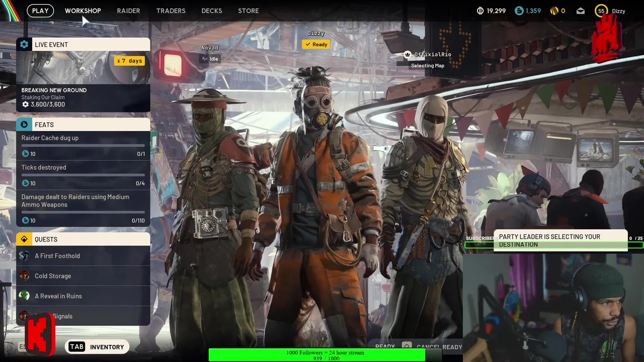Open the A First Foothold quest
This screenshot has height=362, width=644.
(83, 256)
